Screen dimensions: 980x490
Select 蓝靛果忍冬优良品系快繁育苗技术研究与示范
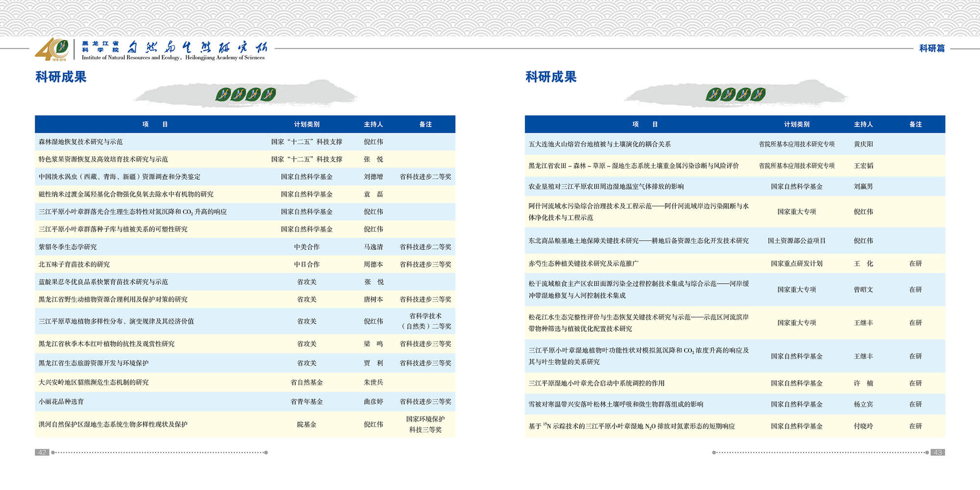click(103, 282)
